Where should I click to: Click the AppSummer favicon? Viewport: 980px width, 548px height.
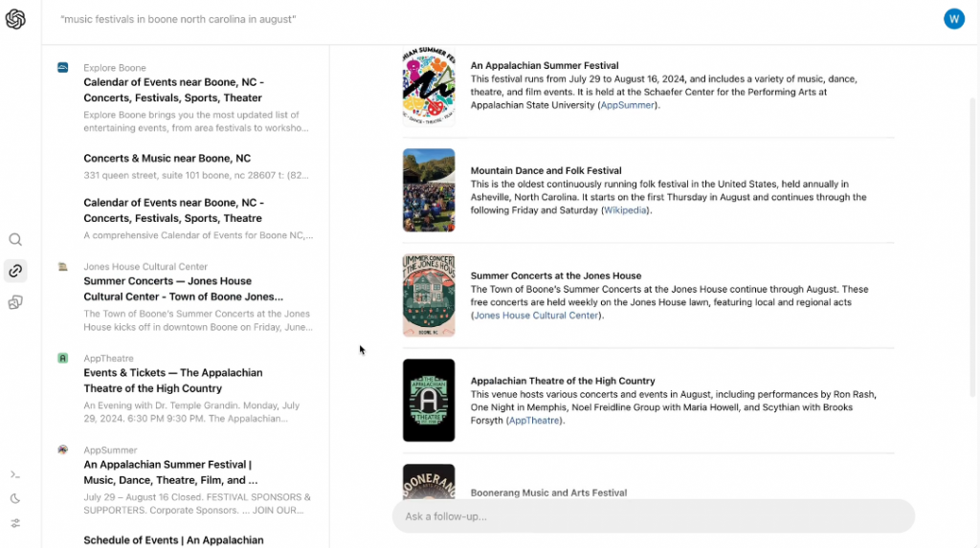62,449
